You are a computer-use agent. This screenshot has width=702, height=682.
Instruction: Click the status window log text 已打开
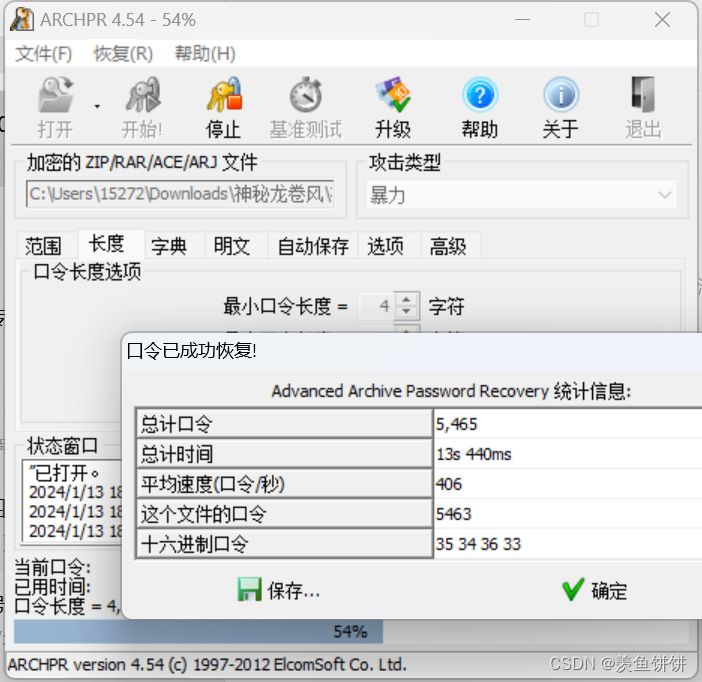coord(64,473)
